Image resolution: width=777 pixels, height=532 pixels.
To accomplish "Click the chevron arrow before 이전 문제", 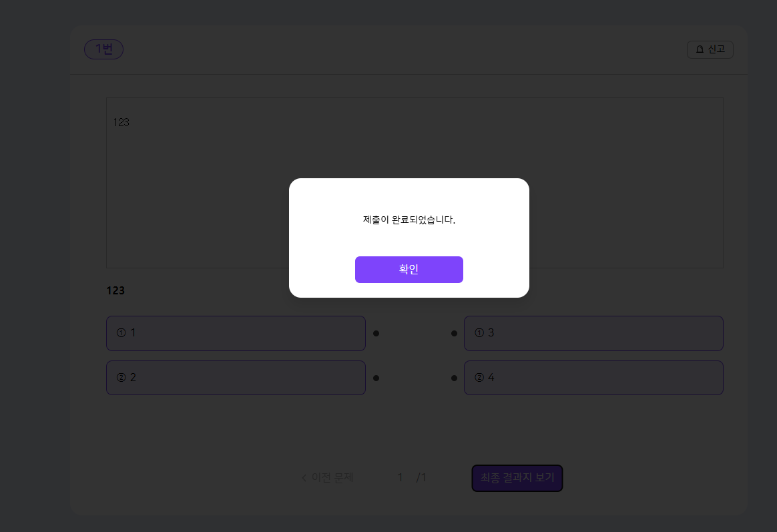I will coord(304,478).
